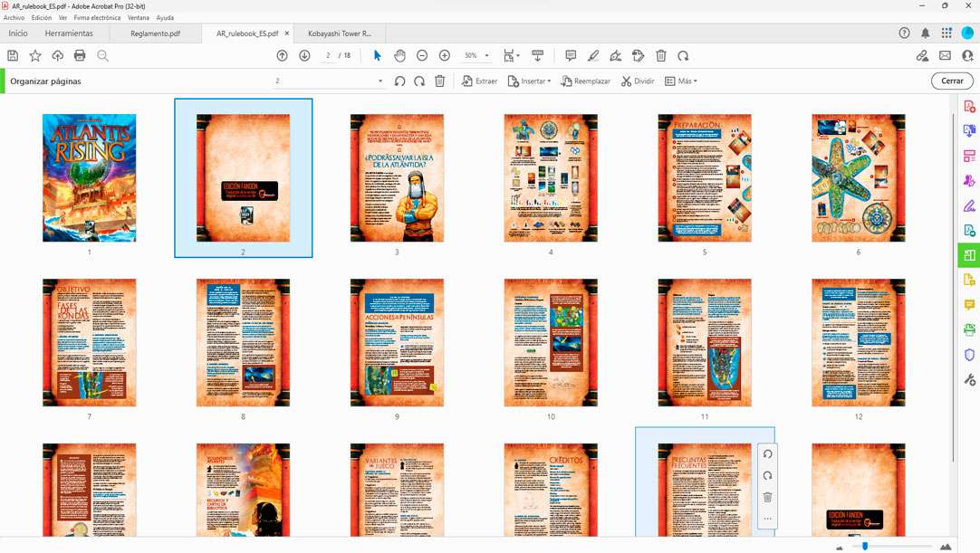Screen dimensions: 980x553
Task: Select page 9 Acciones Penínsulas thumbnail
Action: [397, 342]
